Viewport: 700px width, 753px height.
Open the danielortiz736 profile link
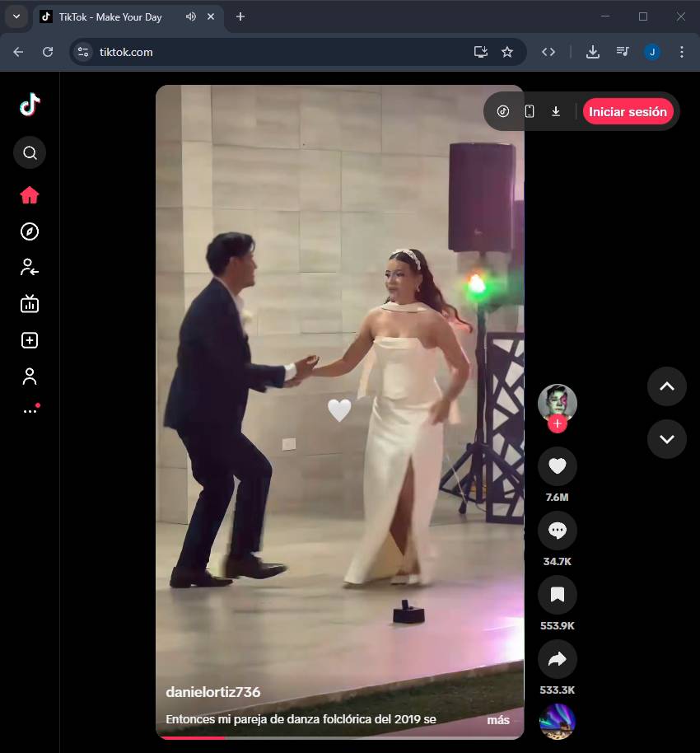tap(213, 692)
